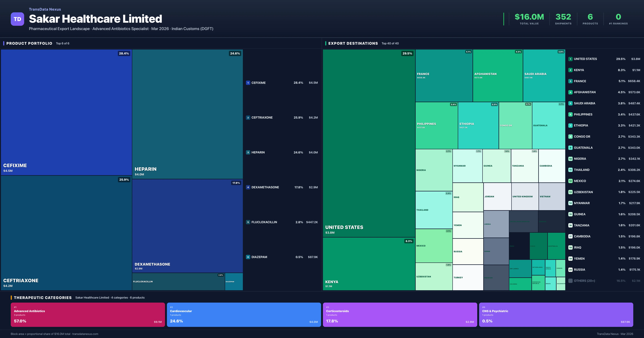
Task: Open the Cardiovascular category card
Action: tap(244, 315)
